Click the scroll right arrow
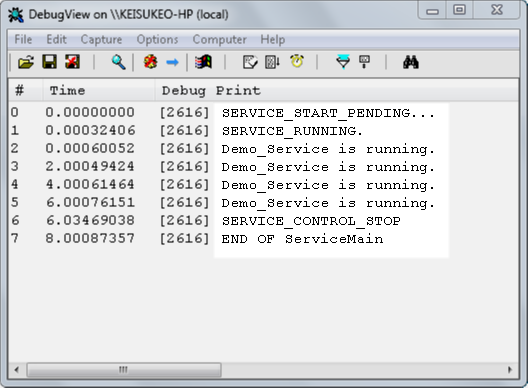The image size is (528, 388). click(x=510, y=369)
